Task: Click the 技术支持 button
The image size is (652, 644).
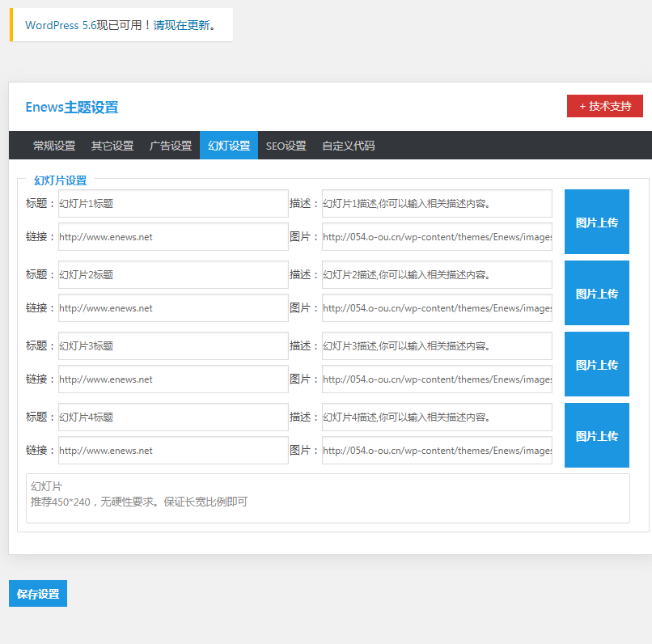Action: [x=605, y=106]
